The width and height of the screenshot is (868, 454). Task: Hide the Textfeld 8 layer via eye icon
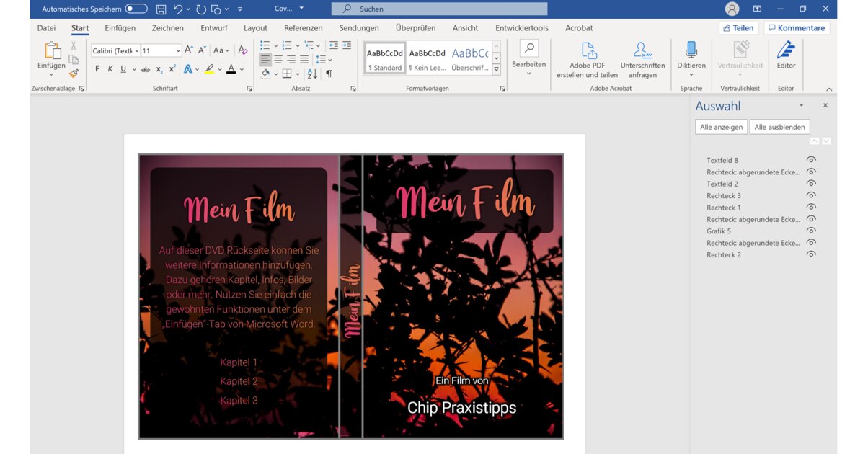pos(811,160)
